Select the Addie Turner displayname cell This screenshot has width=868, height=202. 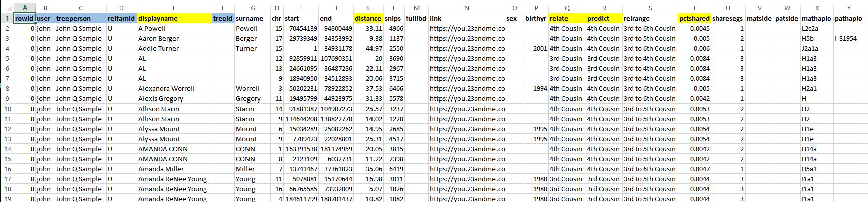click(174, 48)
